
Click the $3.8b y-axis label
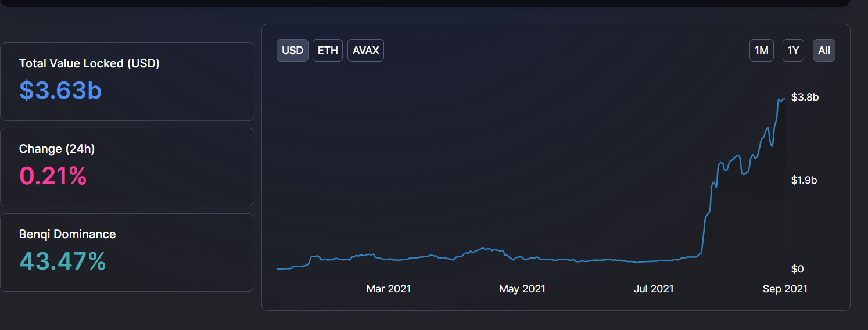[805, 97]
